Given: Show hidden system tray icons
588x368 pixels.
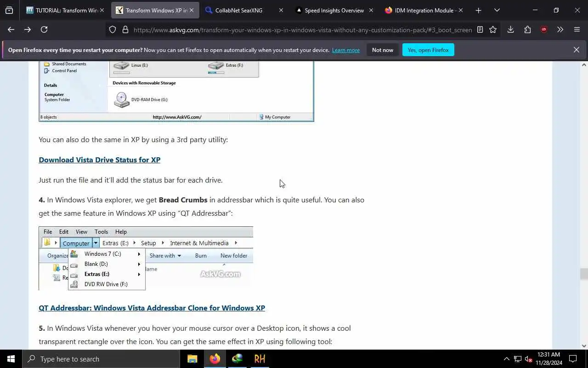Looking at the screenshot, I should coord(507,359).
